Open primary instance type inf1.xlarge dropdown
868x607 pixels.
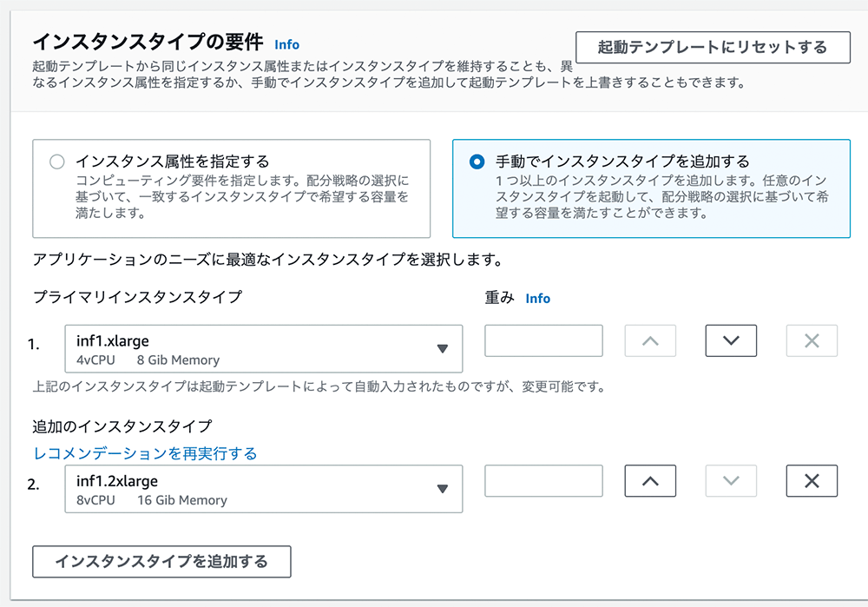click(x=252, y=349)
